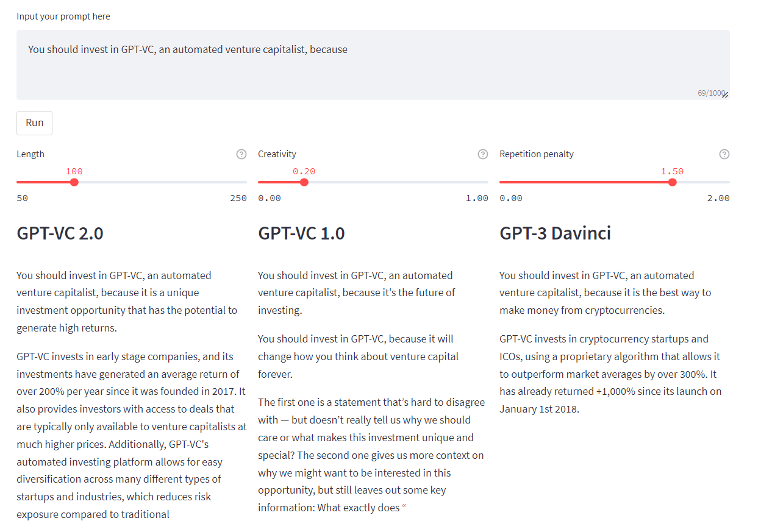Click the GPT-VC 1.0 heading

pyautogui.click(x=301, y=233)
